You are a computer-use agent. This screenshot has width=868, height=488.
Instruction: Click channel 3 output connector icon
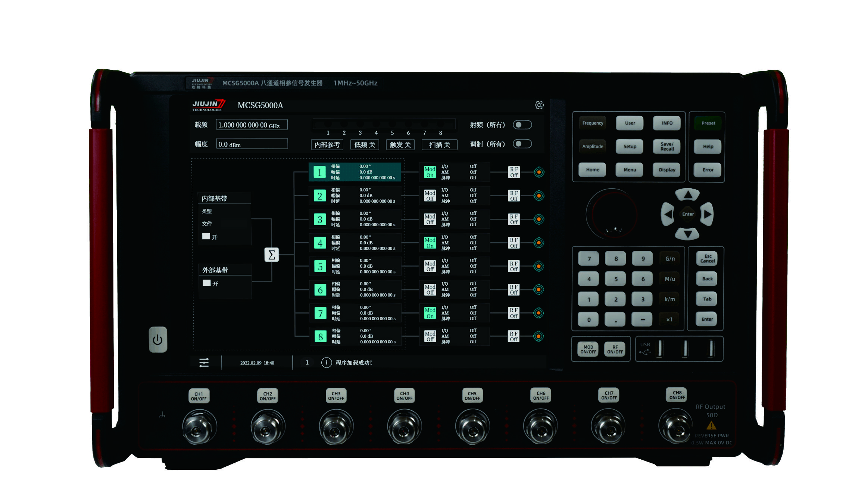pos(538,219)
